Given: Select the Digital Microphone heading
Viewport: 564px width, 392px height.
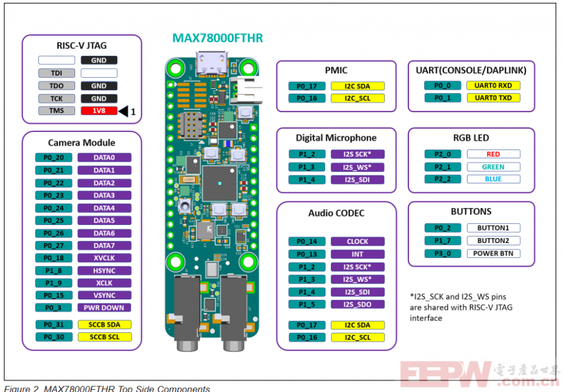Looking at the screenshot, I should tap(336, 138).
